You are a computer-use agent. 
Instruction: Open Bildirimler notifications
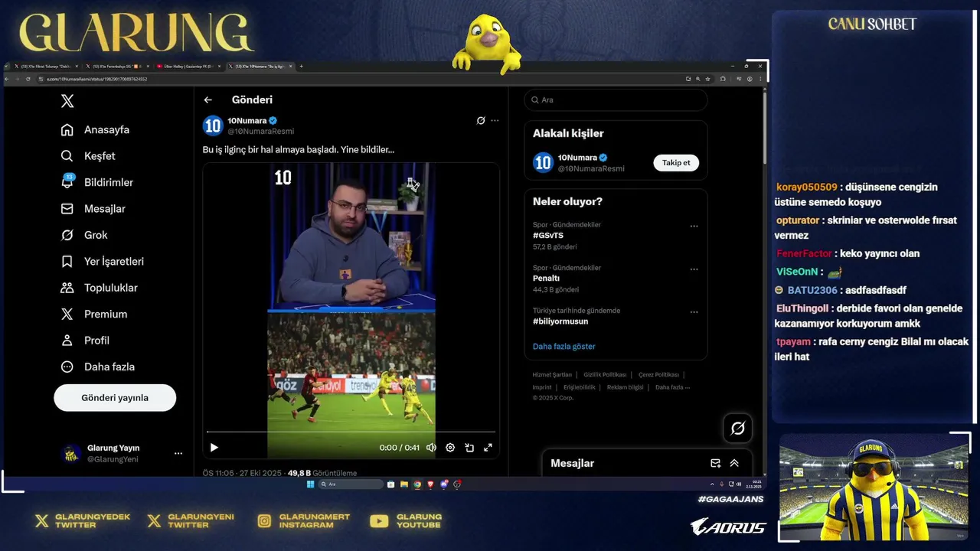click(97, 182)
